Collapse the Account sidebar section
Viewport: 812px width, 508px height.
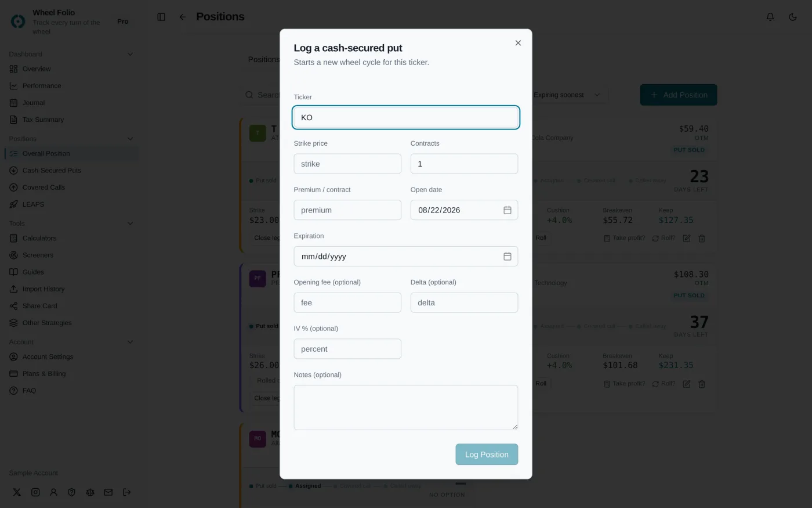[x=130, y=342]
